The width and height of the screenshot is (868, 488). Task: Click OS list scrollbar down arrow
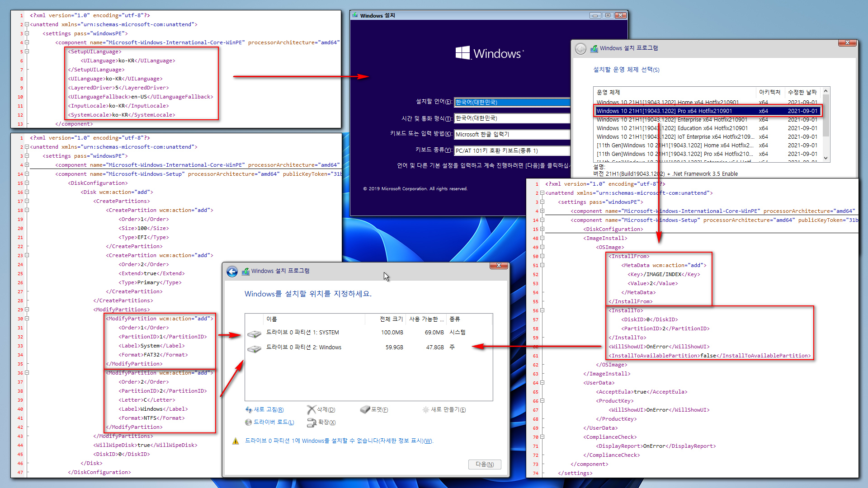pos(826,158)
